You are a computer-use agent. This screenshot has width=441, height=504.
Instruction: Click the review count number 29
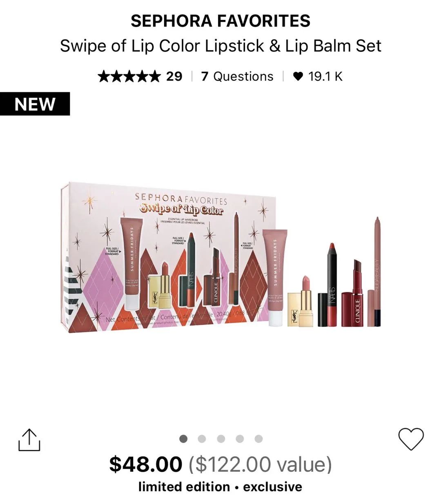174,76
